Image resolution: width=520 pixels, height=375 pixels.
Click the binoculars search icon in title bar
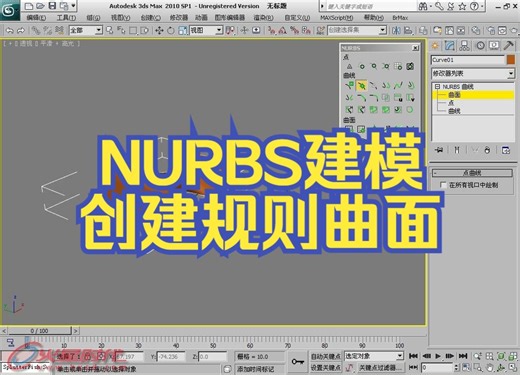point(423,6)
